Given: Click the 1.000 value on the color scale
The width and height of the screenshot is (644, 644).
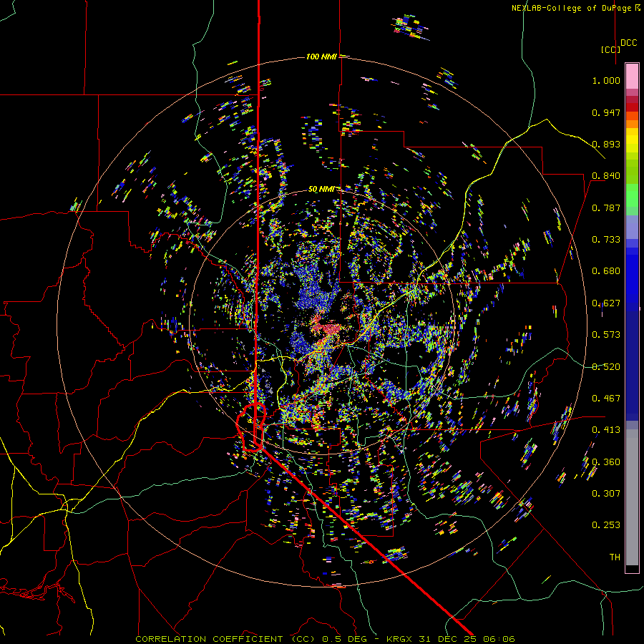Looking at the screenshot, I should pyautogui.click(x=606, y=81).
